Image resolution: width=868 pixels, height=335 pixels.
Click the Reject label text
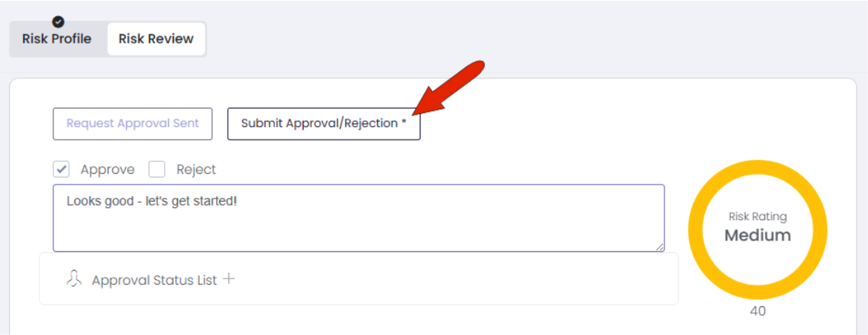[196, 170]
